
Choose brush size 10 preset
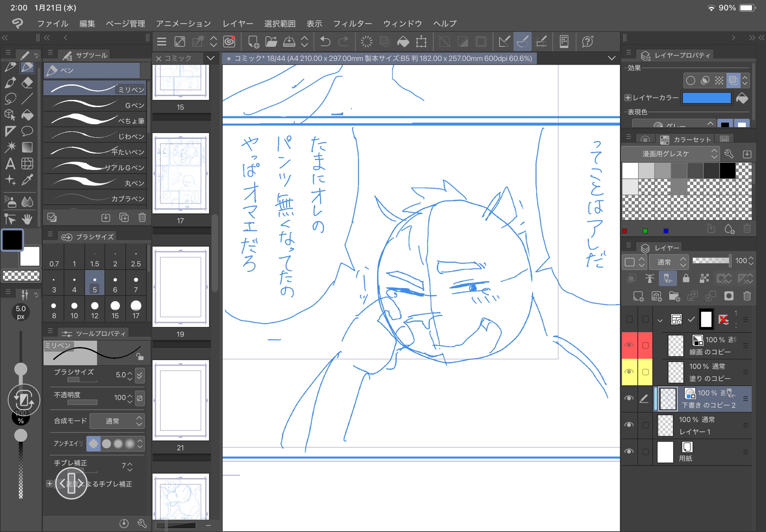pos(74,309)
